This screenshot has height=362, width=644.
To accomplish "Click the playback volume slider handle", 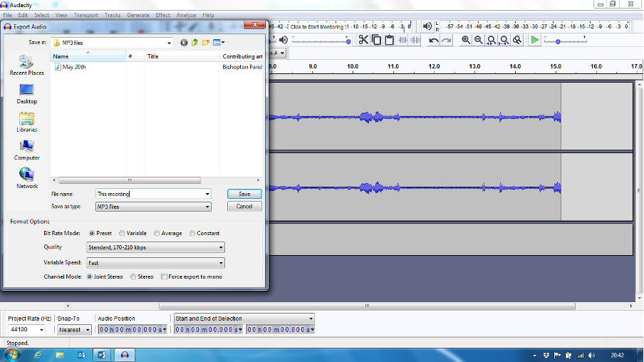I will (348, 41).
